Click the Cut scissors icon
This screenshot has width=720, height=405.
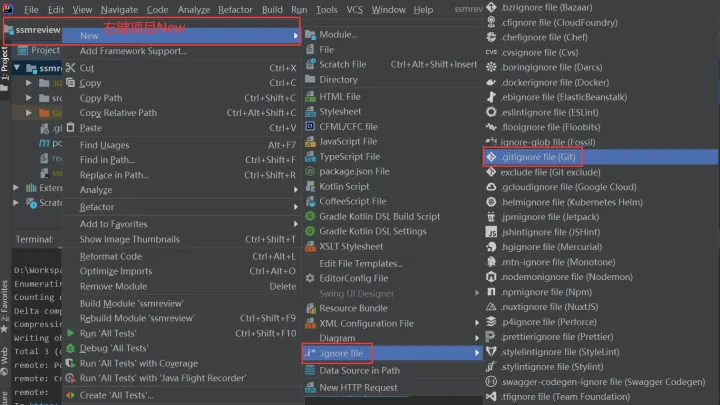[x=70, y=68]
